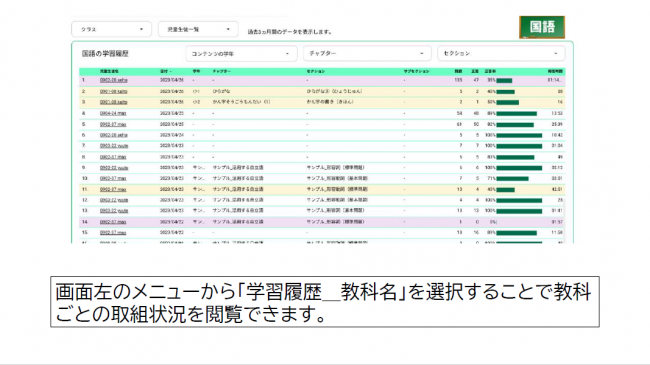Click the section cell in row 2
This screenshot has height=365, width=650.
(x=335, y=91)
